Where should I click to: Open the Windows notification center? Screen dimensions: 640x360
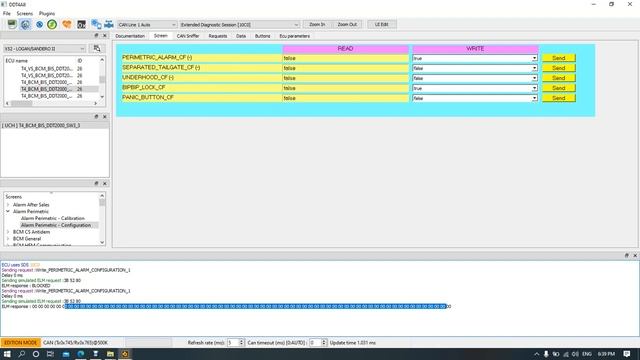point(627,354)
